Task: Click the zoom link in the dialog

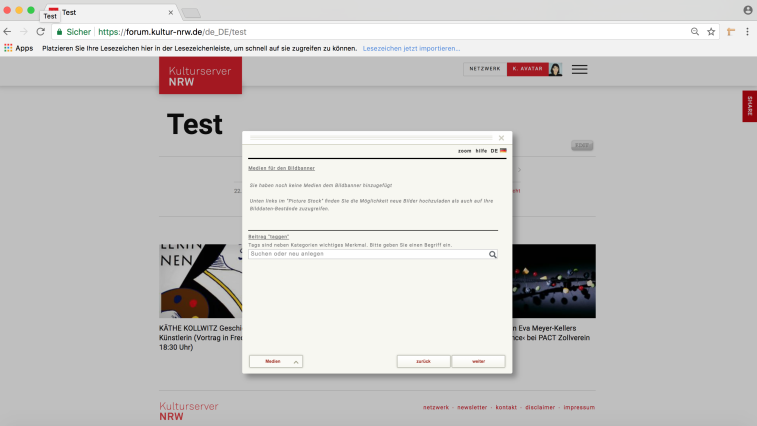Action: pos(464,150)
